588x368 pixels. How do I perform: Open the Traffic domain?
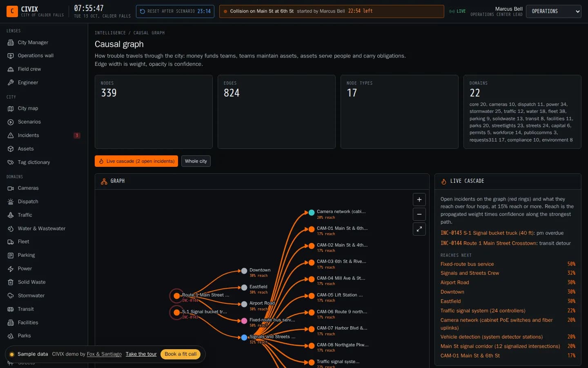[x=44, y=215]
